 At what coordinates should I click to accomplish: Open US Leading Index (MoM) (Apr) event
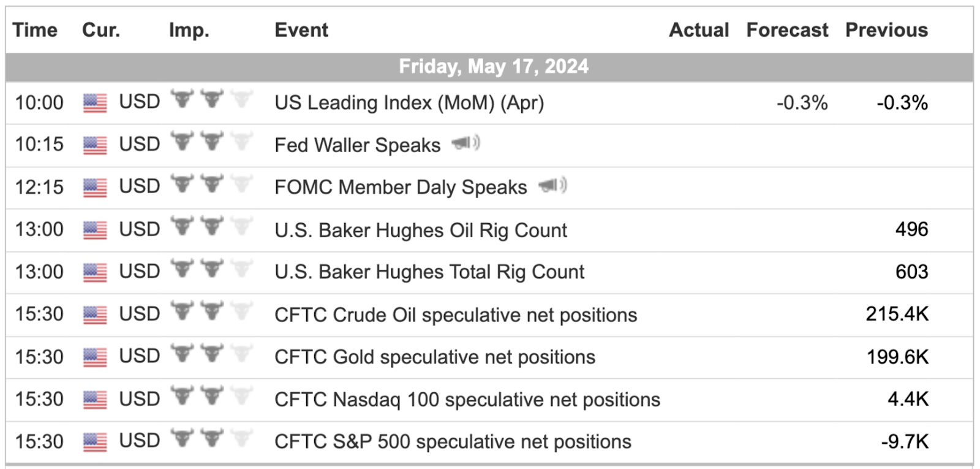coord(409,102)
